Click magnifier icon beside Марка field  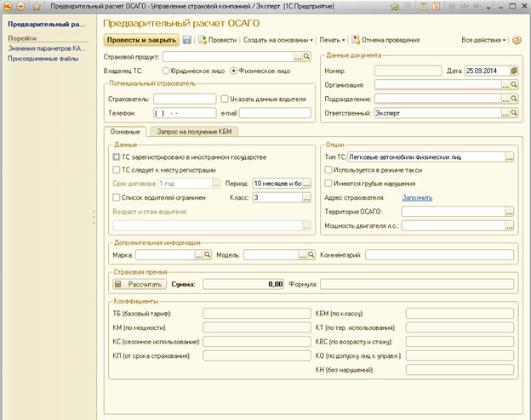[207, 255]
